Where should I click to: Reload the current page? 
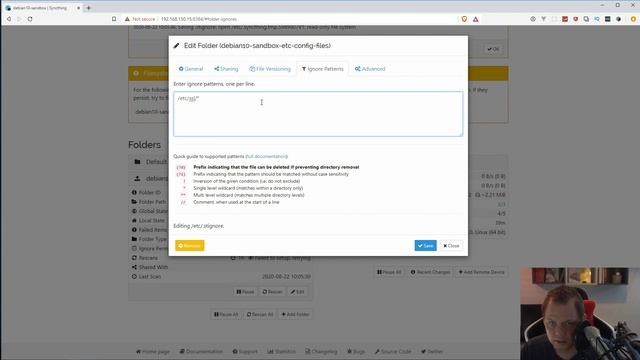pos(30,19)
